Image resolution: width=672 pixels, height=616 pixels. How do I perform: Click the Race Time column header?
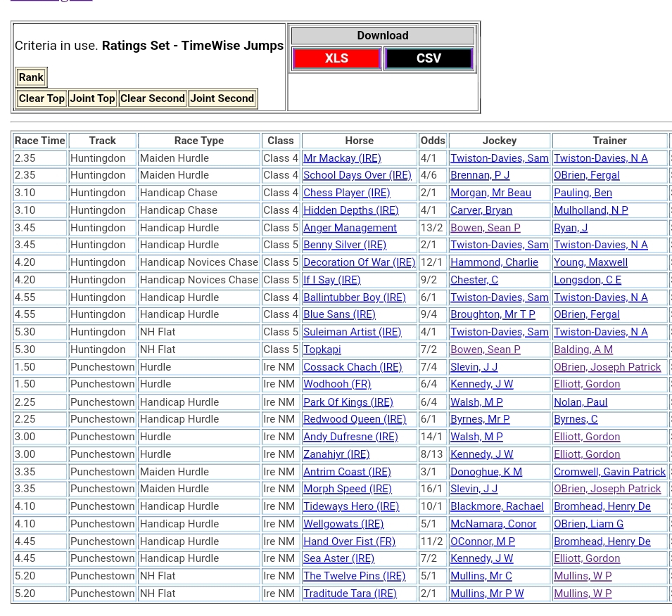coord(40,141)
